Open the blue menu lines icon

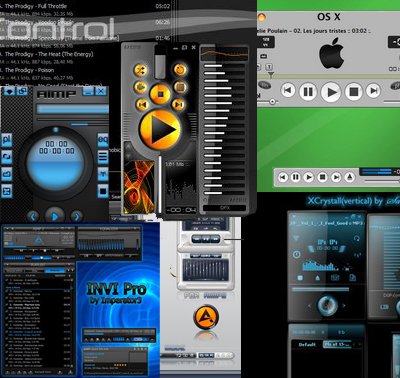tap(103, 157)
